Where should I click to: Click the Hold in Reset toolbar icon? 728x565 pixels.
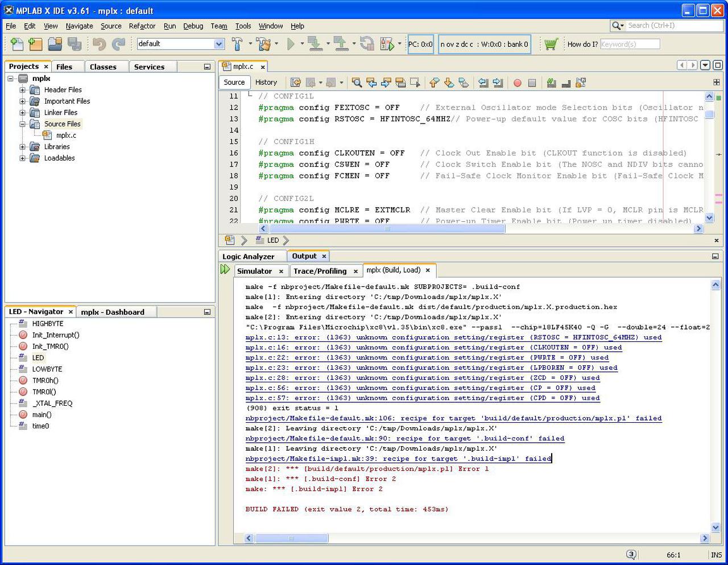[367, 44]
